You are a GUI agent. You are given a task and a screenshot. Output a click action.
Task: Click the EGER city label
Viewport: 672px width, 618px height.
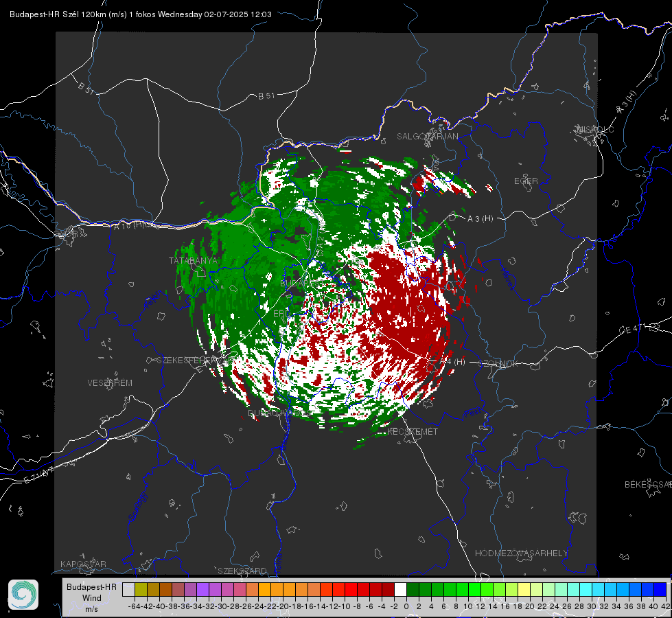click(526, 181)
